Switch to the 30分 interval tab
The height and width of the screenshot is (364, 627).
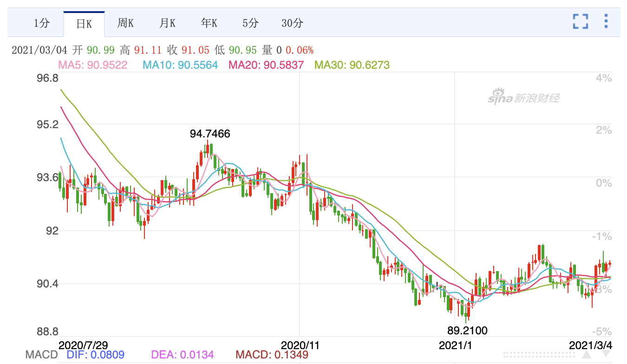(x=292, y=23)
